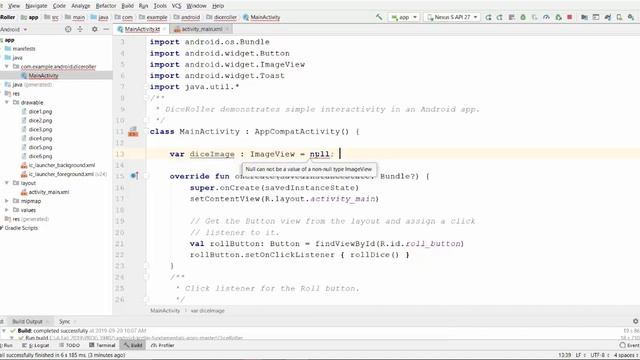Open the Refactor menu
This screenshot has height=360, width=640.
(106, 6)
